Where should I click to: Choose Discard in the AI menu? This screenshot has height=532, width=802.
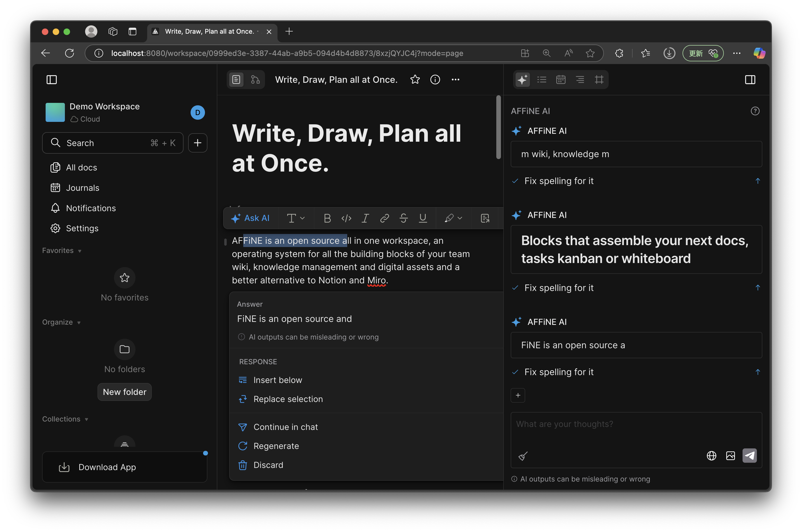coord(268,465)
